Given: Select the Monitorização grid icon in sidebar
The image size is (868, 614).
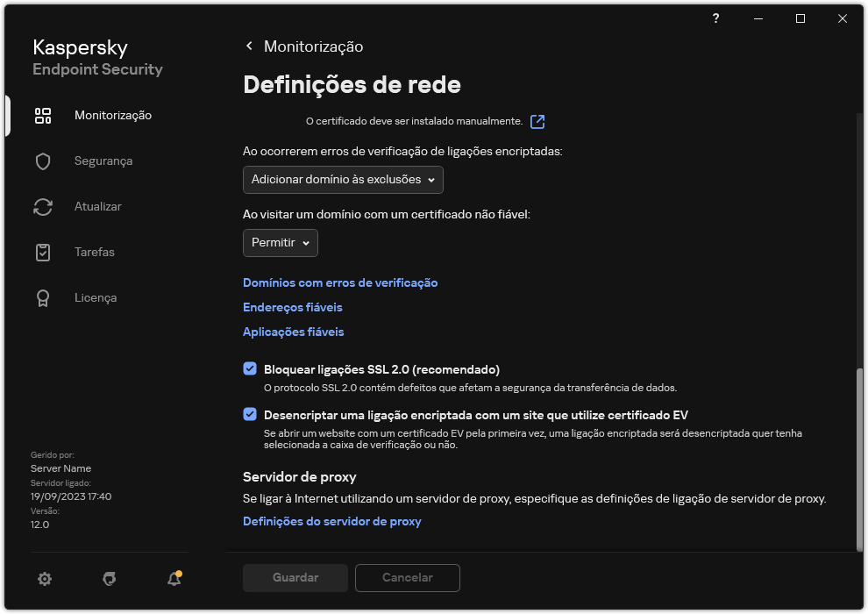Looking at the screenshot, I should click(43, 115).
